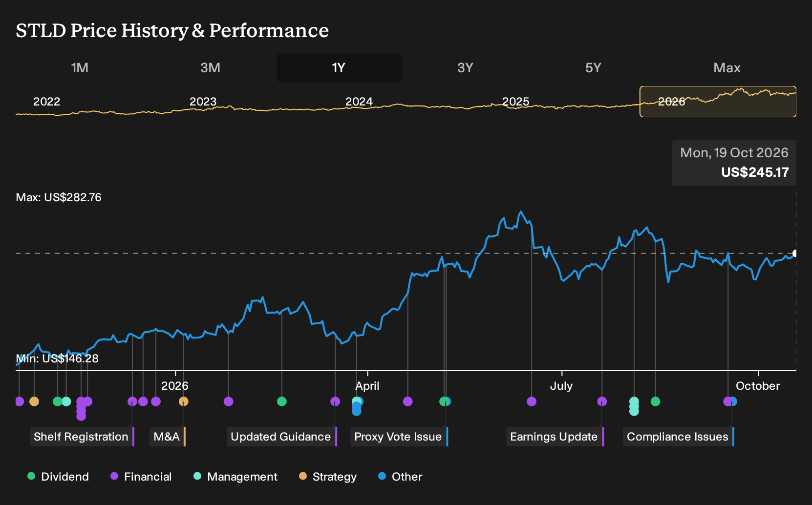
Task: Click the October axis label
Action: tap(758, 386)
